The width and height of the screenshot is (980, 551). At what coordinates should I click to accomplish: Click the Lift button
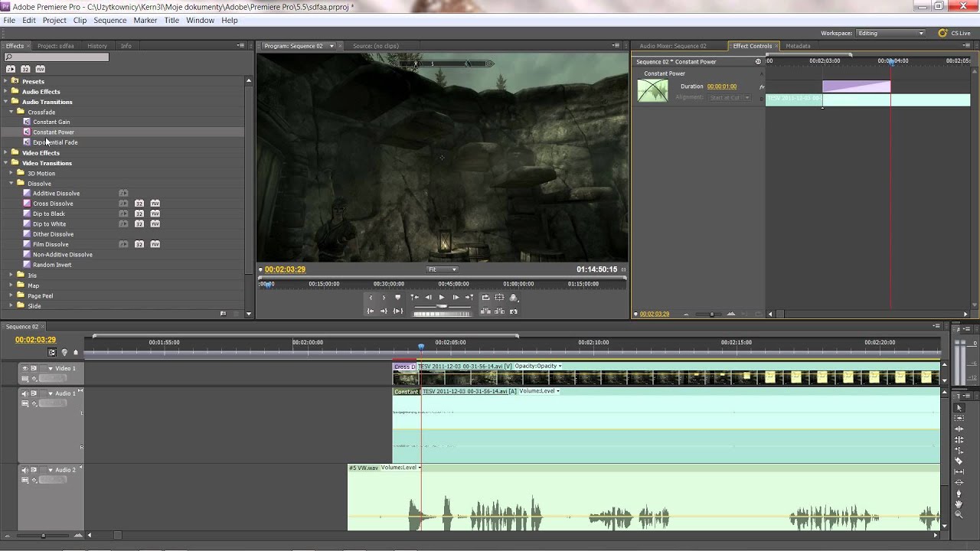click(x=485, y=311)
